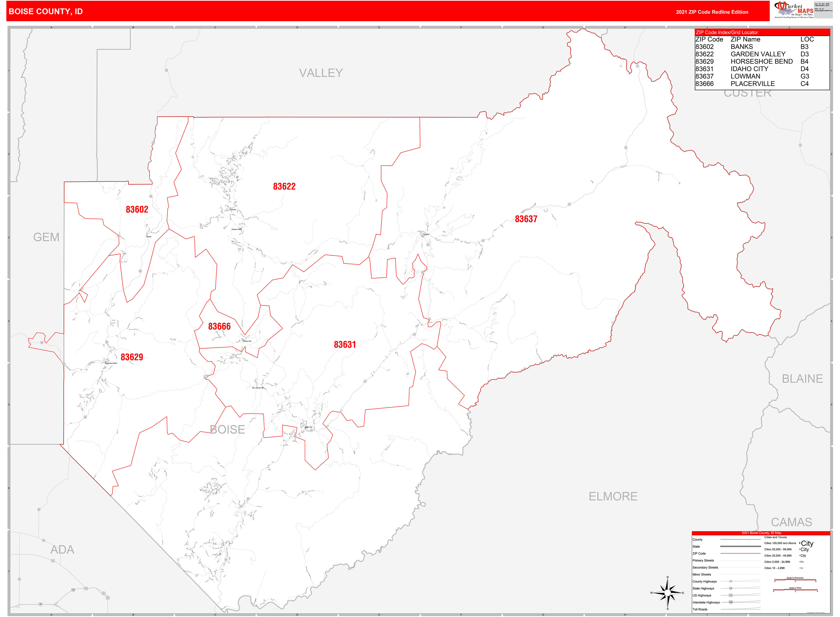Click the small City dot for Cities 10 - 4,999
This screenshot has height=617, width=840.
pos(801,568)
